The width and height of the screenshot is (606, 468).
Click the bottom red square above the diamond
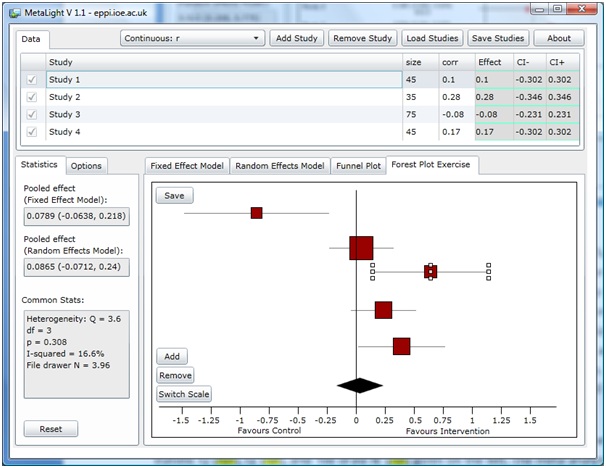401,346
